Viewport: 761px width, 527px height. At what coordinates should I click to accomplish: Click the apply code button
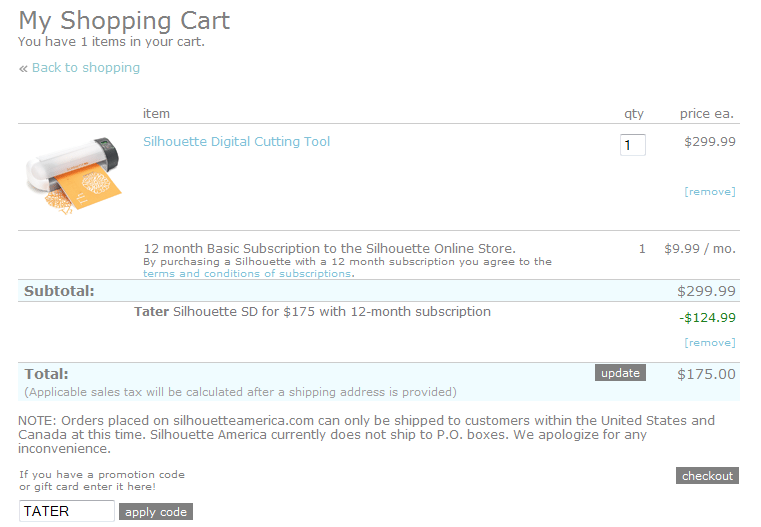pos(155,512)
